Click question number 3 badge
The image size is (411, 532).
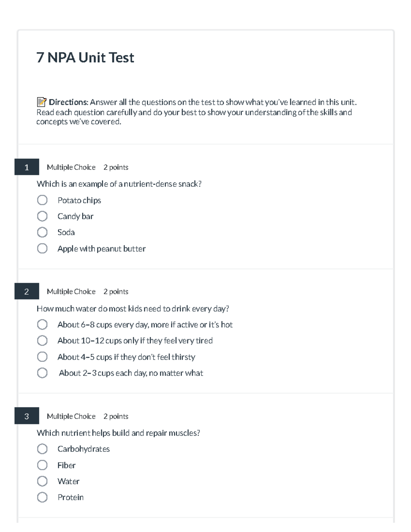(27, 416)
